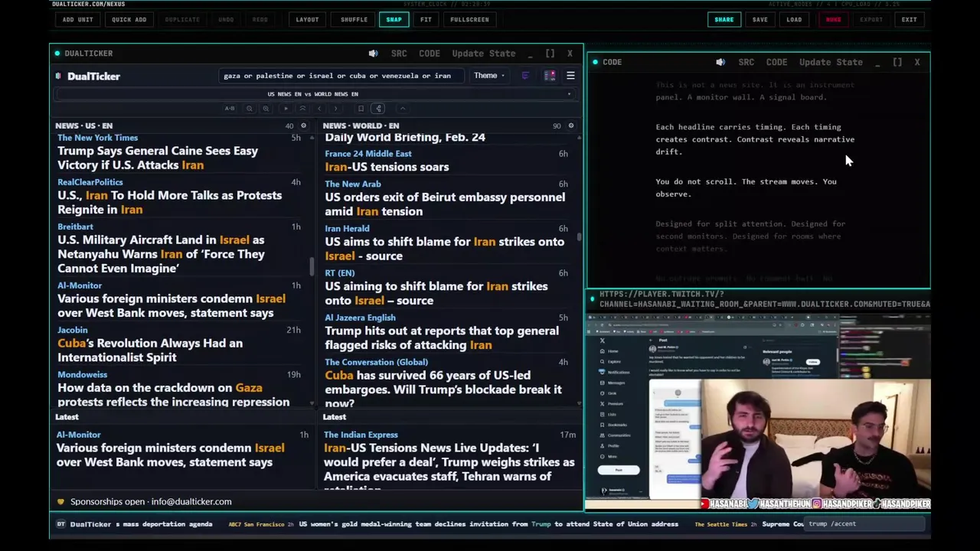The height and width of the screenshot is (551, 980).
Task: Click SRC in DualTicker panel header
Action: click(399, 54)
